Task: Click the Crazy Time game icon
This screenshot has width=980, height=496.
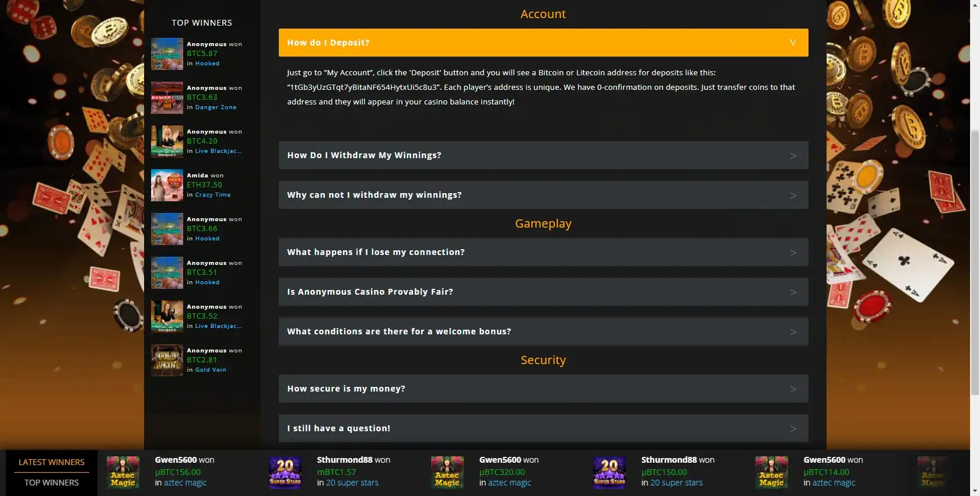Action: (167, 185)
